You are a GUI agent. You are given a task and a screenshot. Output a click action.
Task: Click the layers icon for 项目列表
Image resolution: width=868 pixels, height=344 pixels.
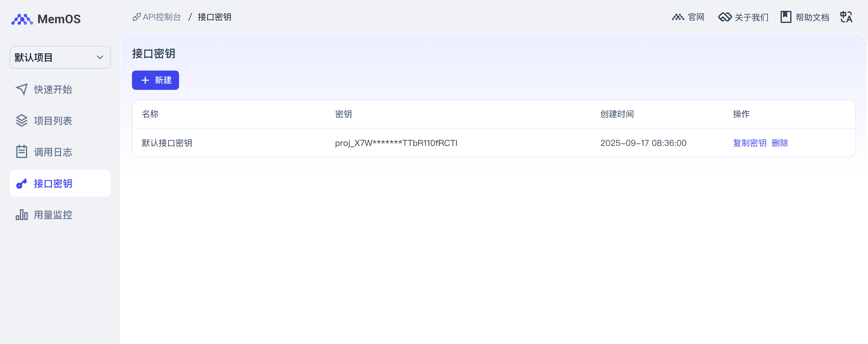coord(22,121)
